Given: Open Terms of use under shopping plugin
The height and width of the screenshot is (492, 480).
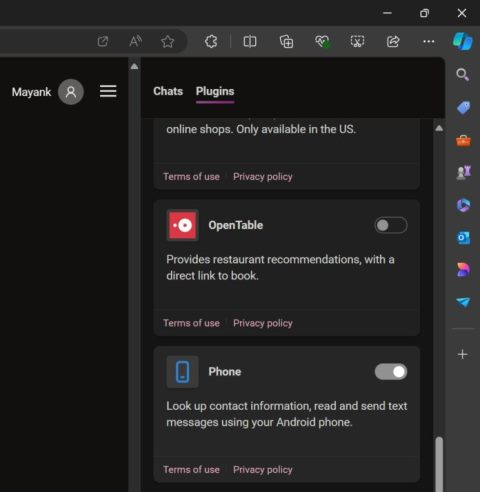Looking at the screenshot, I should click(x=191, y=177).
